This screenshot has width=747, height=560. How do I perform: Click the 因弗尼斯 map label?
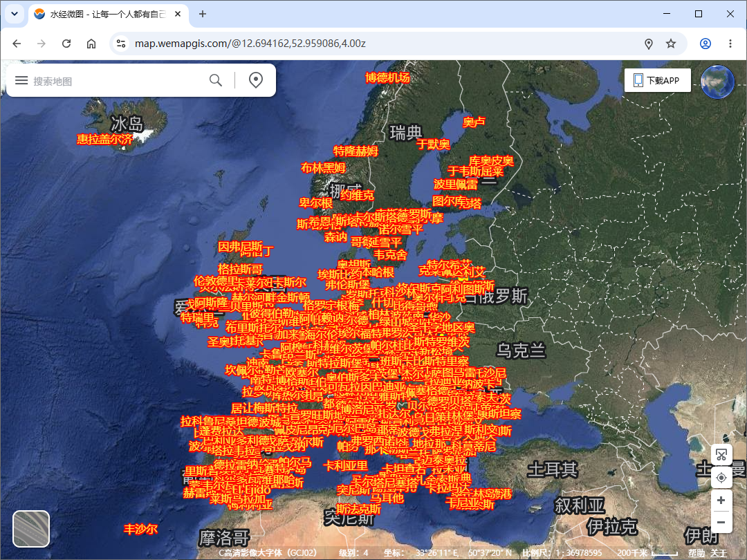tap(241, 247)
